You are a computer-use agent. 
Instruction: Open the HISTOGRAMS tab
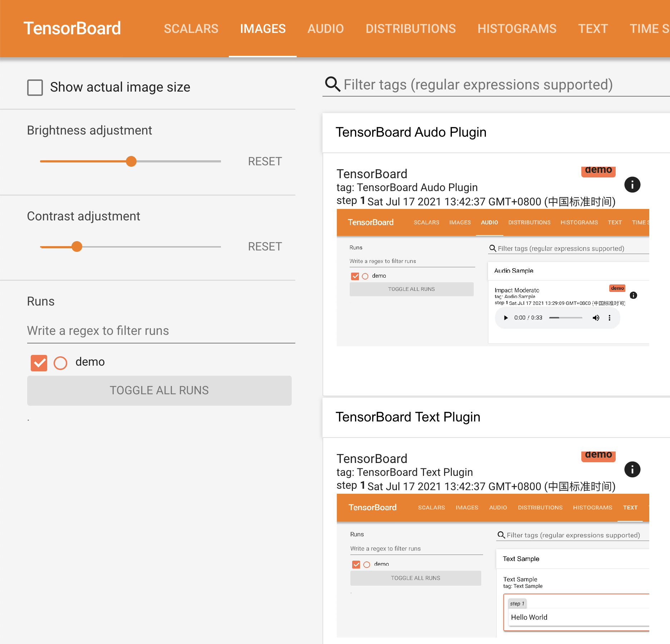pos(517,29)
